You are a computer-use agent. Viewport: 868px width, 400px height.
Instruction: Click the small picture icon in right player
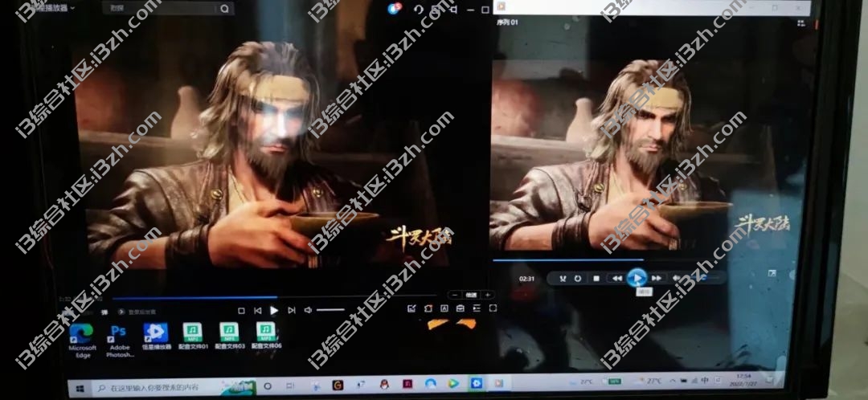pyautogui.click(x=772, y=273)
